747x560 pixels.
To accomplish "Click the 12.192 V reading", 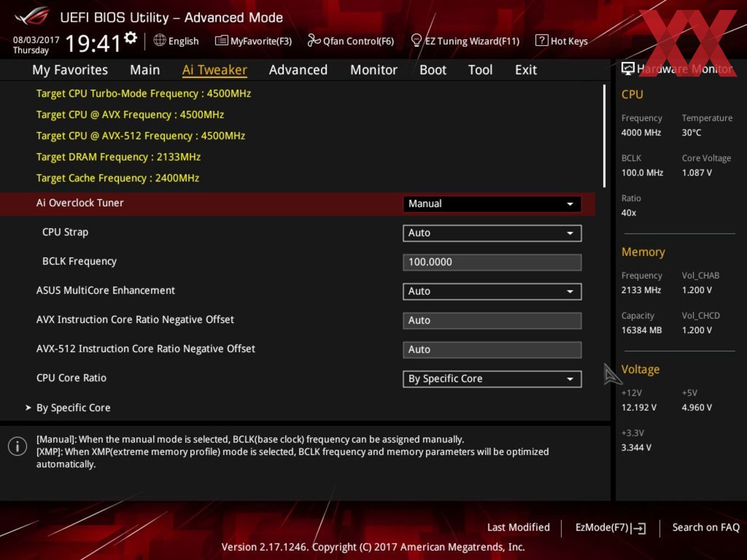I will pos(639,407).
